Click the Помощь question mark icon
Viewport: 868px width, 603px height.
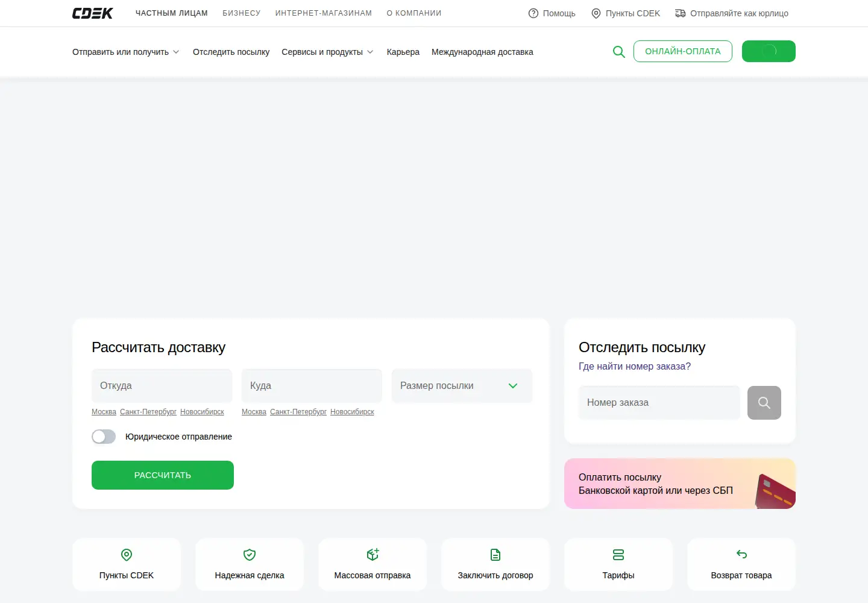(533, 13)
